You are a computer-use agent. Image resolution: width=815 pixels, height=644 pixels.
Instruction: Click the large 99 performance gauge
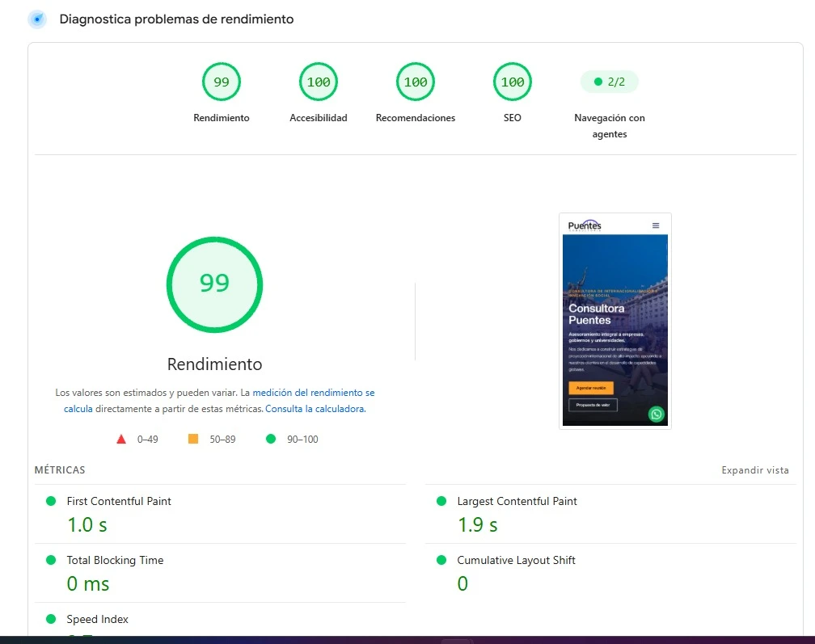tap(215, 284)
